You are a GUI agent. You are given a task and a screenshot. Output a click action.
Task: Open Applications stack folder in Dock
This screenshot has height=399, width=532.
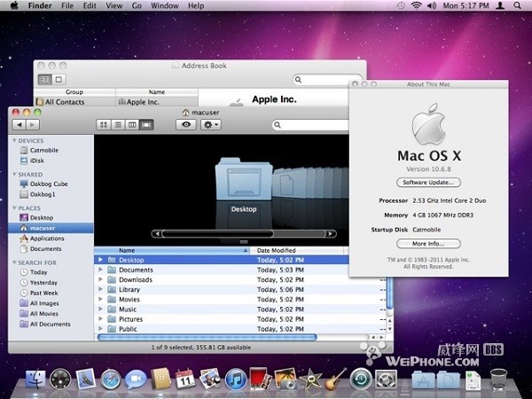[x=423, y=379]
